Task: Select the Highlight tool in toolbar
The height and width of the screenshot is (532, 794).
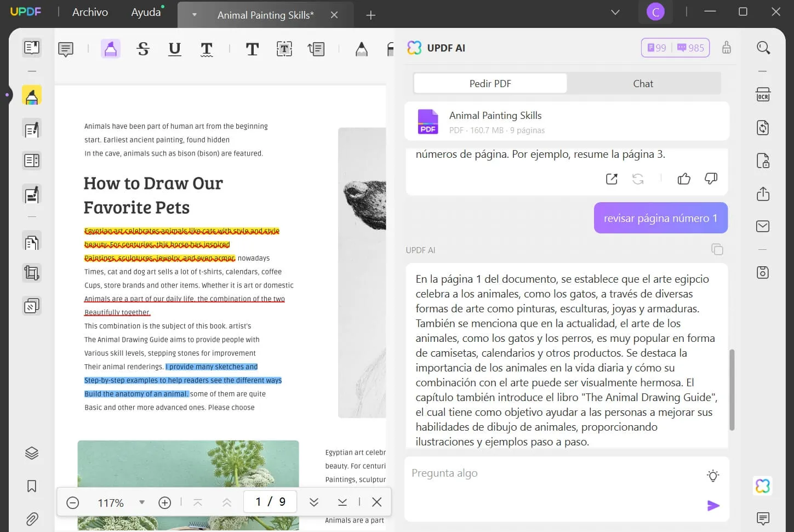Action: (111, 49)
